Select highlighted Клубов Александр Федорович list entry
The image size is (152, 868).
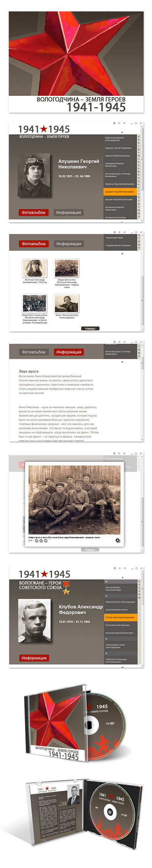[x=120, y=617]
